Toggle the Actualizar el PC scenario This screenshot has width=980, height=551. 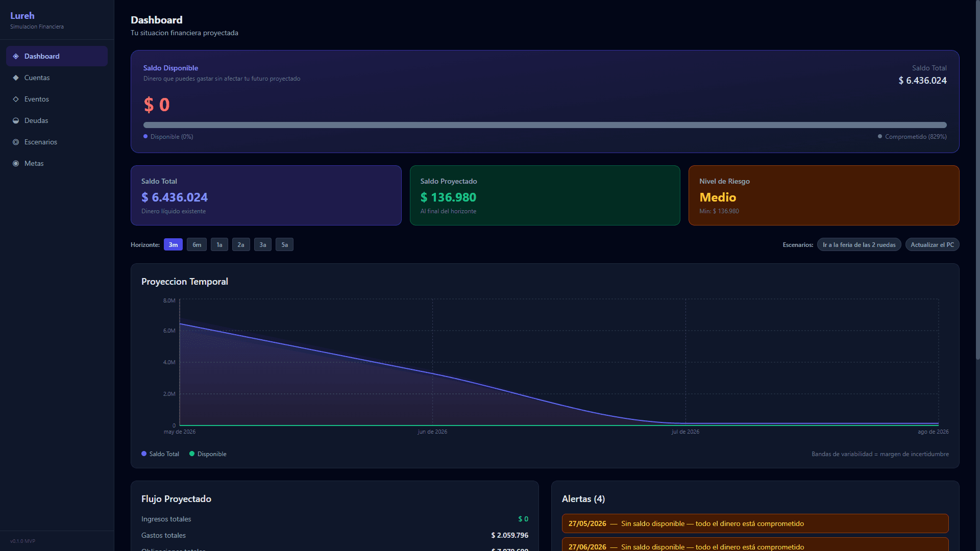[x=933, y=245]
